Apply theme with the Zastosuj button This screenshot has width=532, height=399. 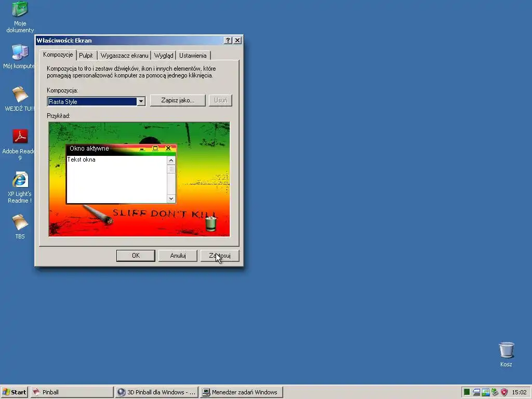point(220,256)
